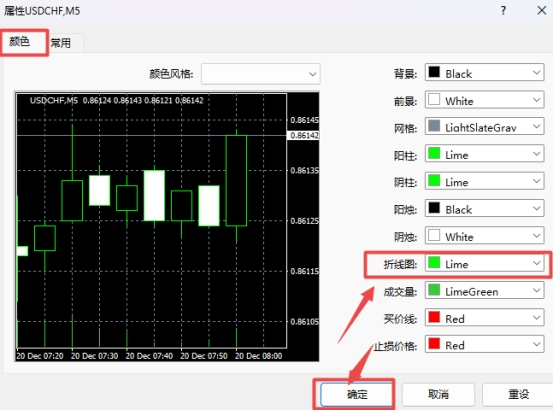
Task: Click the USDCHF,M5 chart preview
Action: (167, 226)
